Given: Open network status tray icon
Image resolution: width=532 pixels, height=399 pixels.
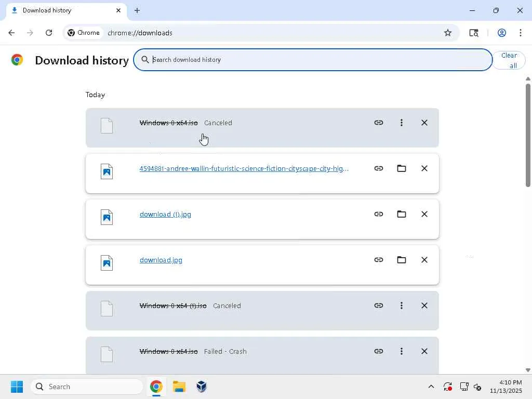Looking at the screenshot, I should tap(464, 387).
